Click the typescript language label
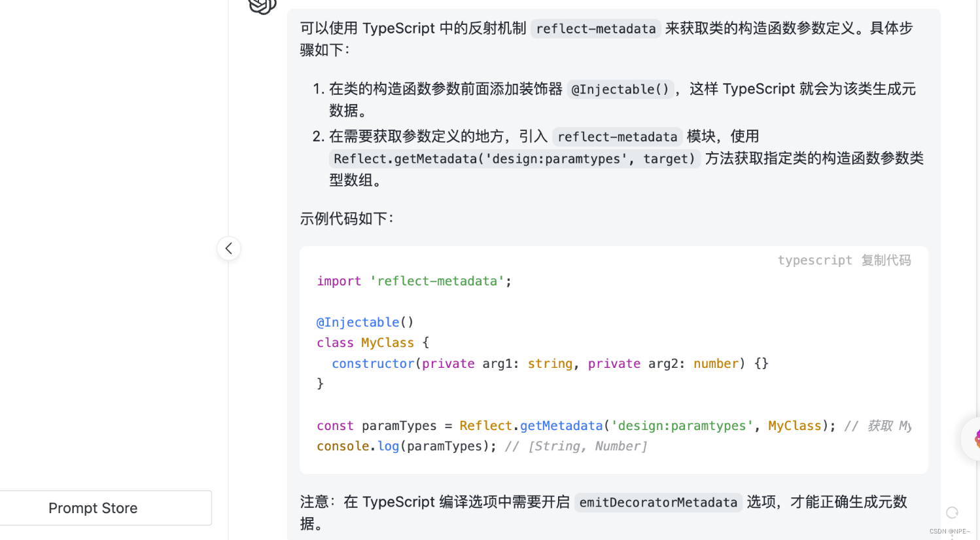Viewport: 980px width, 540px height. [x=814, y=261]
